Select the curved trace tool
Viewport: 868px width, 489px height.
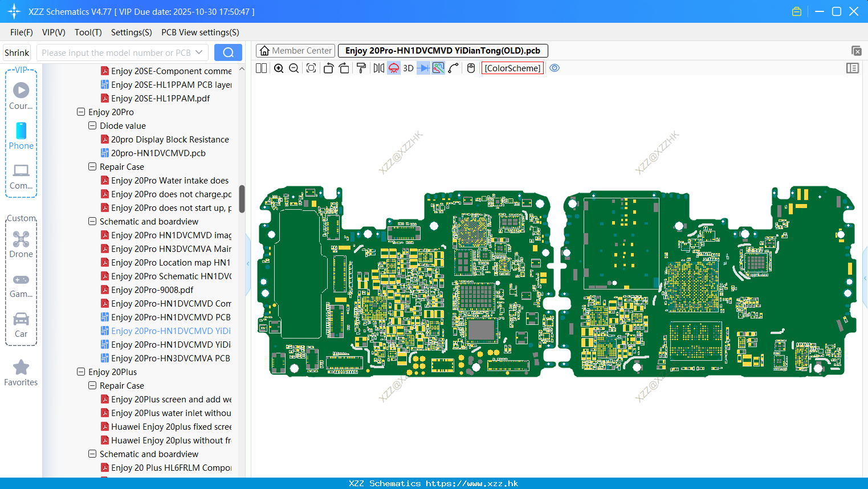click(x=454, y=68)
